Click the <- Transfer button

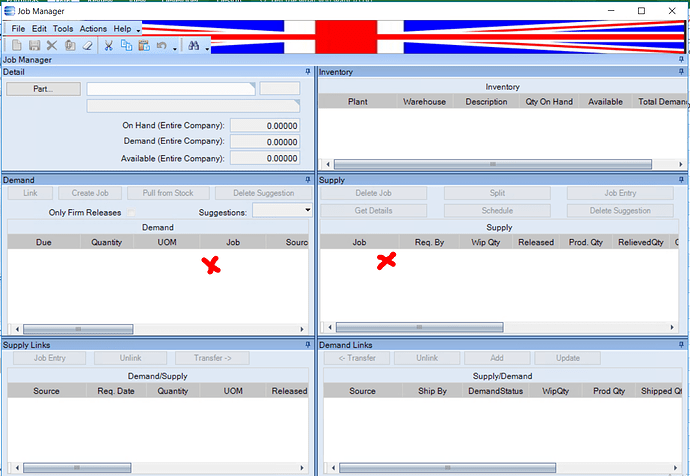click(x=357, y=358)
